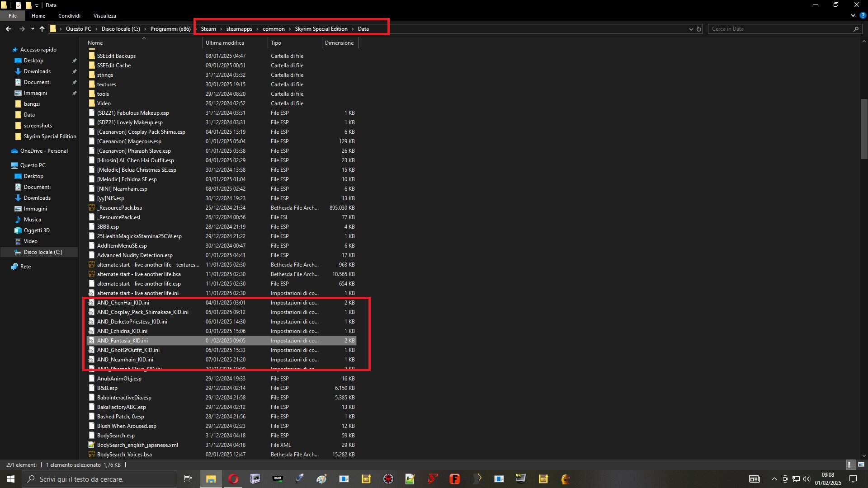Expand the chevron after Questo PC breadcrumb
868x488 pixels.
click(96, 29)
